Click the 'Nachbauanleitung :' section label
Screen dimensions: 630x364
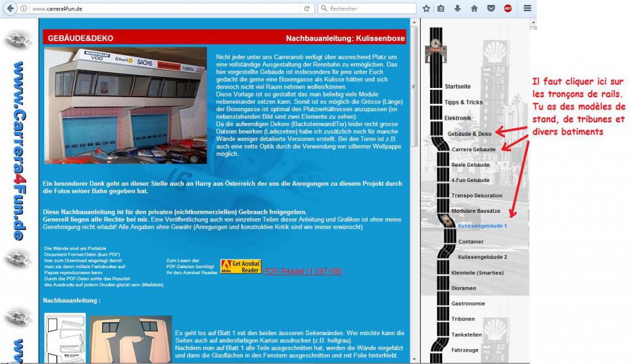[71, 301]
